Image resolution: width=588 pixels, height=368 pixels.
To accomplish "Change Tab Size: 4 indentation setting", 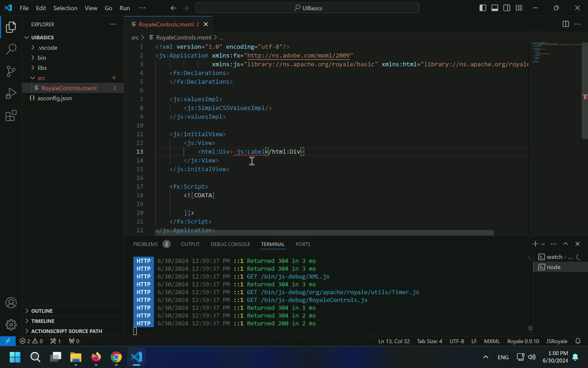I will (429, 341).
